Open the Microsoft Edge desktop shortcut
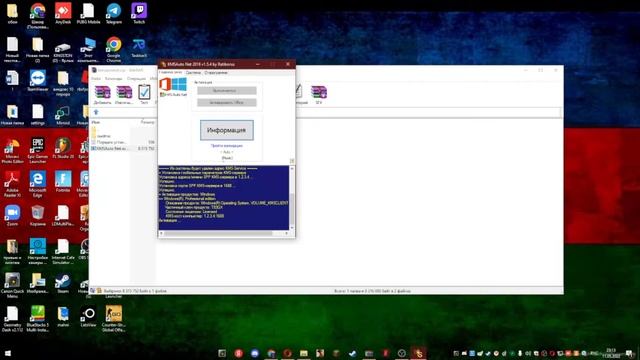This screenshot has height=360, width=640. pos(38,184)
